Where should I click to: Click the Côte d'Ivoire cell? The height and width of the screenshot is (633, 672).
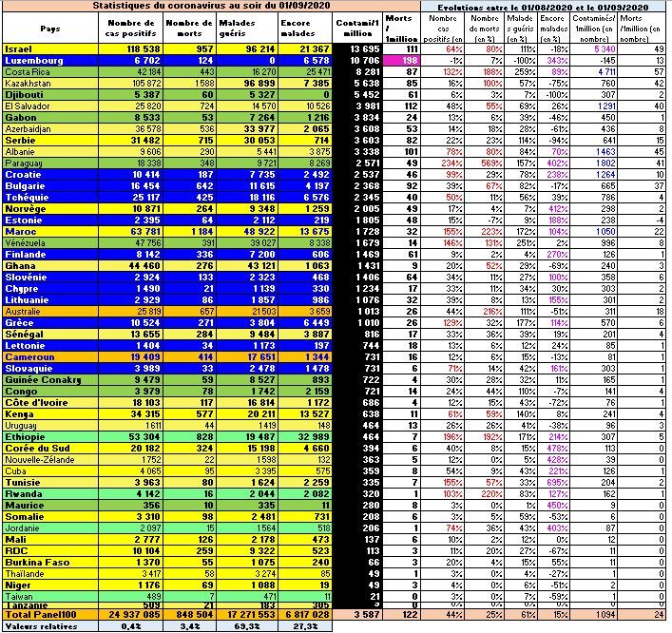[50, 402]
